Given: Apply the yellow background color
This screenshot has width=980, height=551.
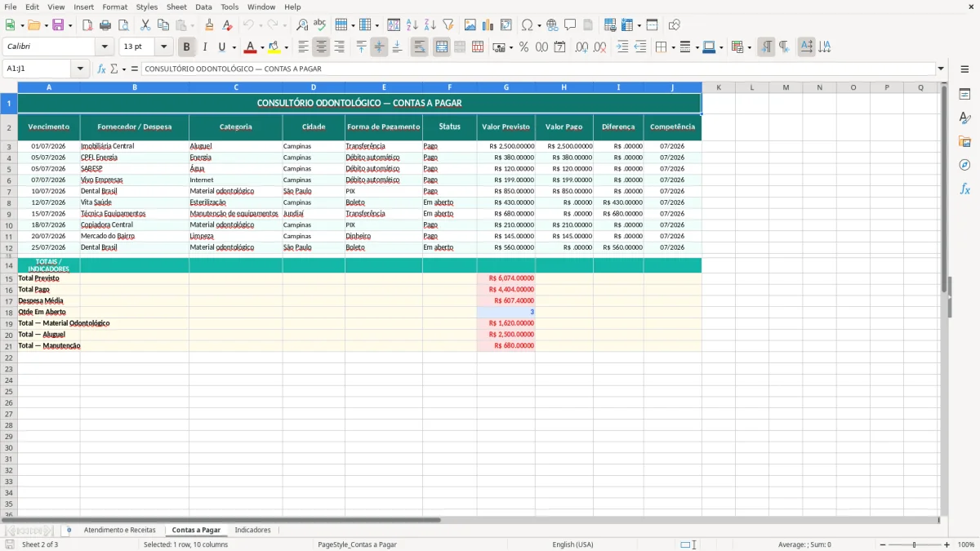Looking at the screenshot, I should 274,47.
